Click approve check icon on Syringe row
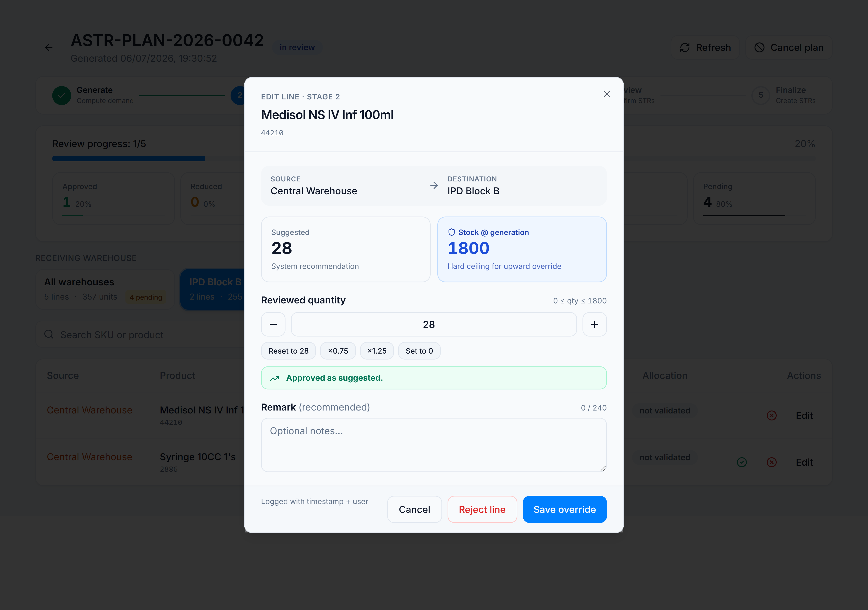This screenshot has height=610, width=868. click(742, 462)
